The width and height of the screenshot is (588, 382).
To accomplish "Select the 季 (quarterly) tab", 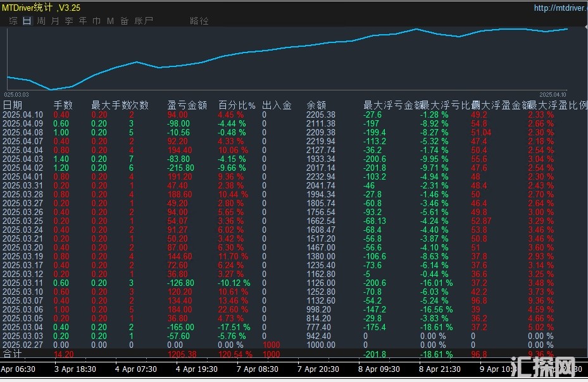I will tap(69, 21).
